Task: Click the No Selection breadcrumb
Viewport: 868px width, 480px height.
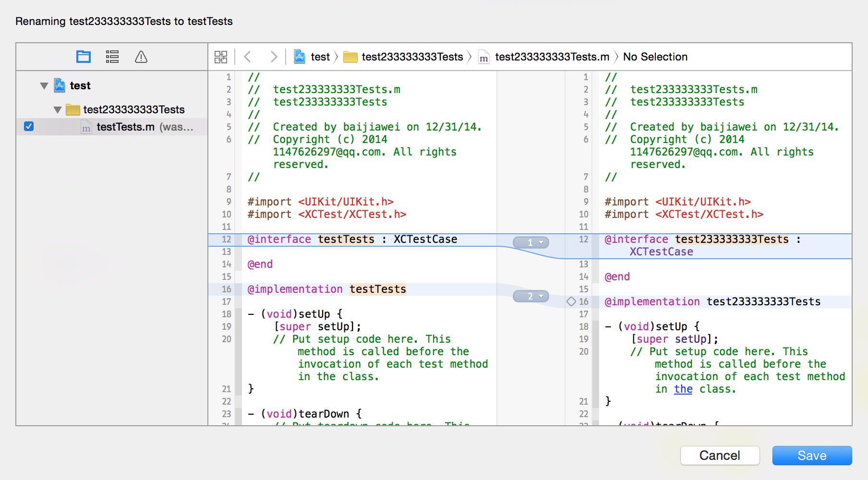Action: pos(655,57)
